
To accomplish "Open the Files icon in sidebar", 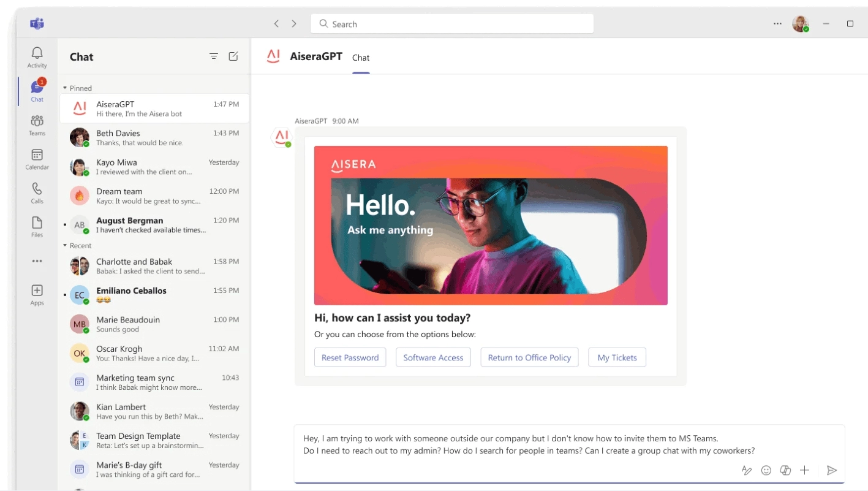I will (x=37, y=226).
